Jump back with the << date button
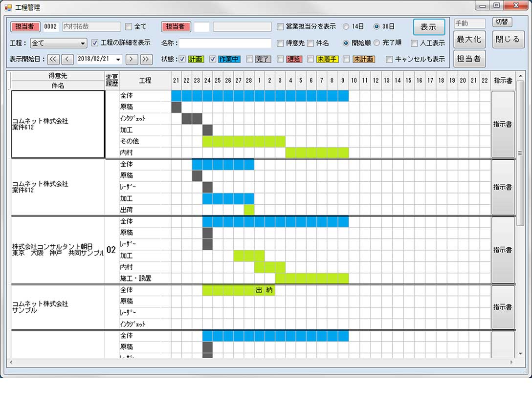532x409 pixels. pos(53,59)
